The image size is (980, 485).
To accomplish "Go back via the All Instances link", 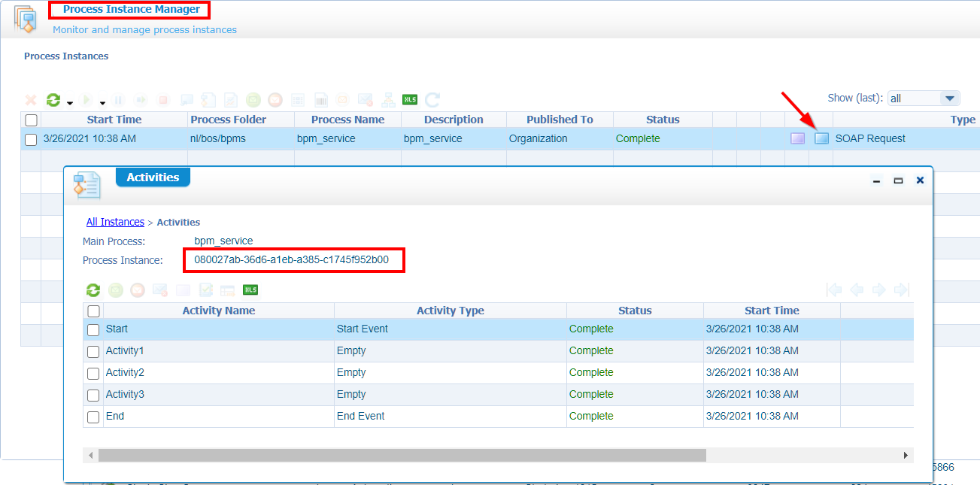I will 115,222.
